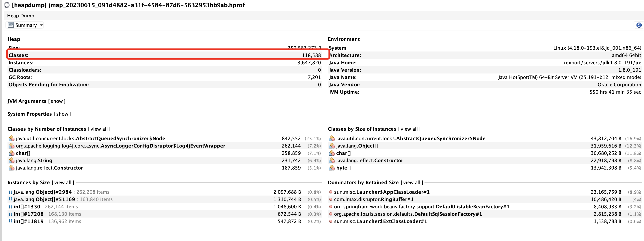
Task: Select the Java Vendor Oracle Corporation value
Action: (x=619, y=85)
